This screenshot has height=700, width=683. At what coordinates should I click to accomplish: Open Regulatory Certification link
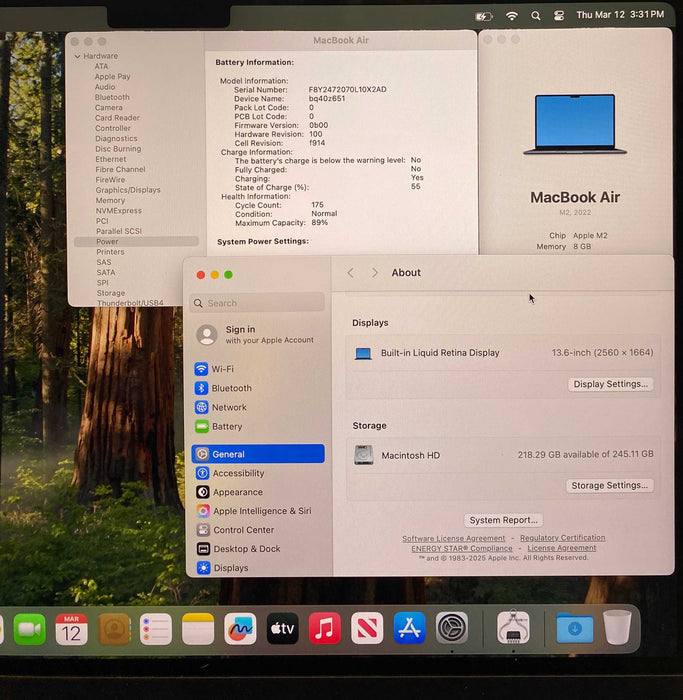pyautogui.click(x=562, y=538)
